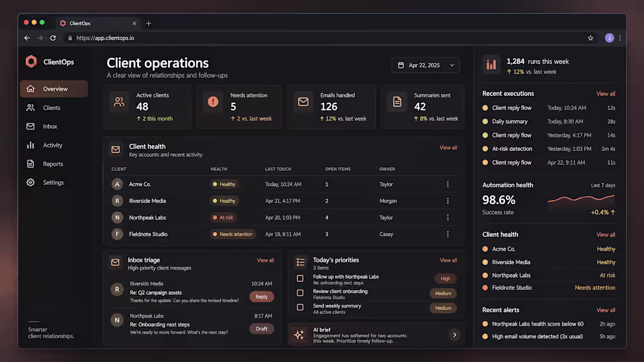Open Draft for Onboarding next steps message
This screenshot has width=644, height=362.
262,329
